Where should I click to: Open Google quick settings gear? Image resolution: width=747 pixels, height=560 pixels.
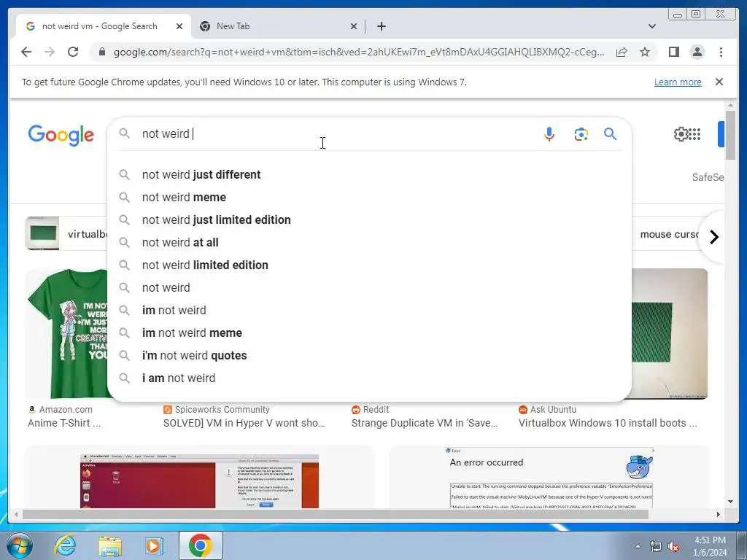pos(681,134)
